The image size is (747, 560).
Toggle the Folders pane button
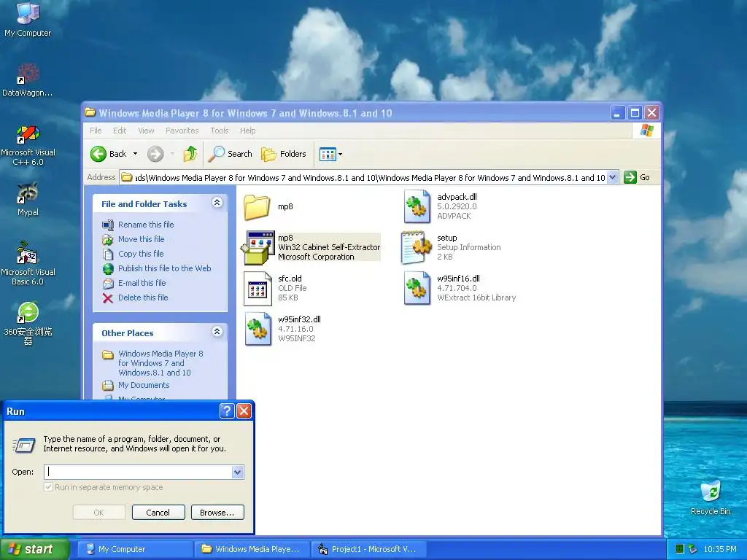284,154
